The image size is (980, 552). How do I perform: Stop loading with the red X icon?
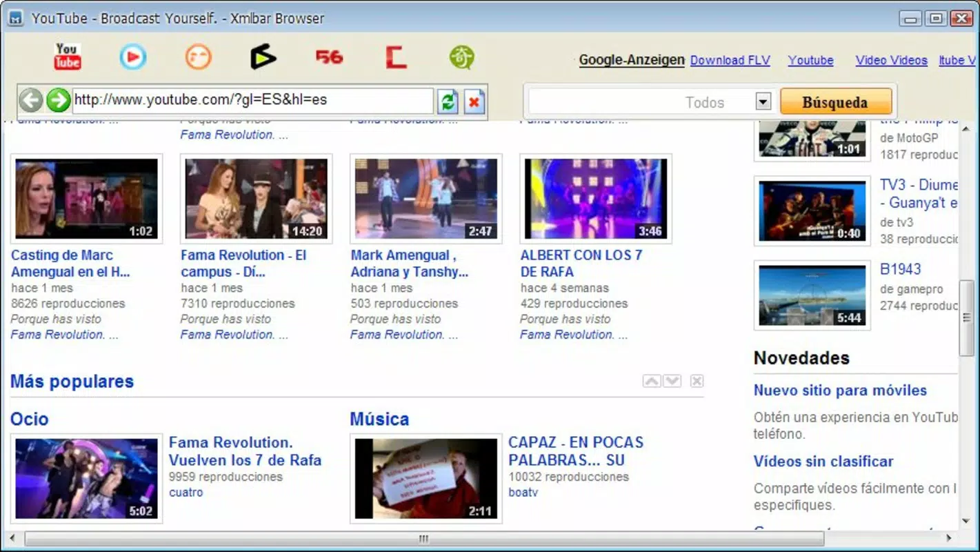click(x=474, y=102)
